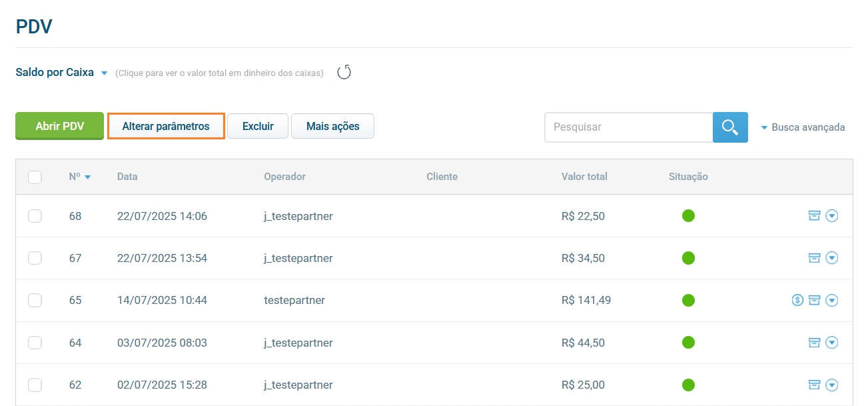Click the magnifying glass search button
Viewport: 868px width, 406px height.
pyautogui.click(x=730, y=127)
